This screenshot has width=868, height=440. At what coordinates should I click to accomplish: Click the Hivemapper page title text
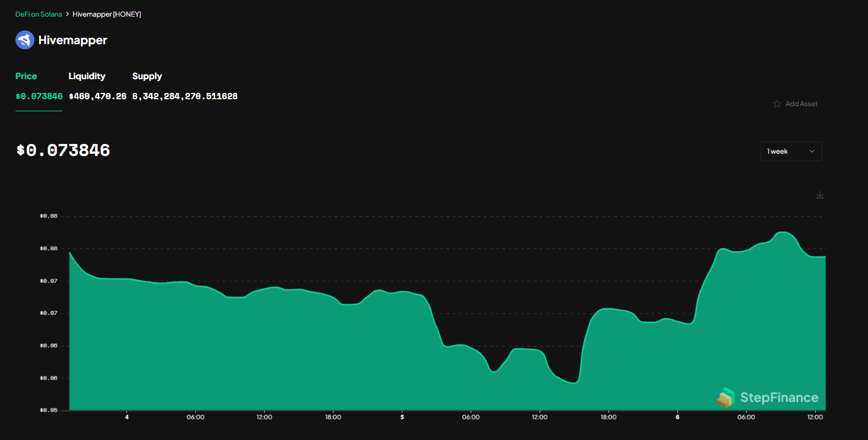point(73,40)
